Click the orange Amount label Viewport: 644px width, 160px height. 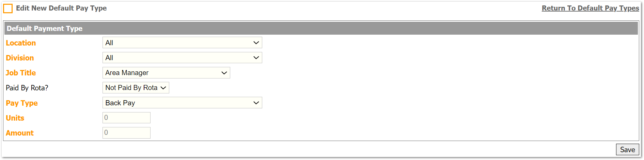20,133
